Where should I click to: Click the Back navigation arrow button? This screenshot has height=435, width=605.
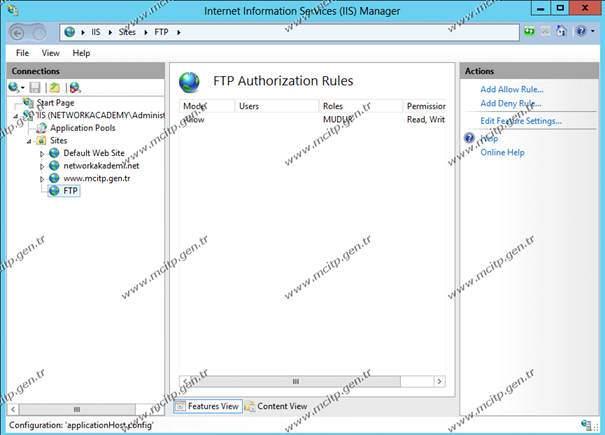click(x=17, y=34)
